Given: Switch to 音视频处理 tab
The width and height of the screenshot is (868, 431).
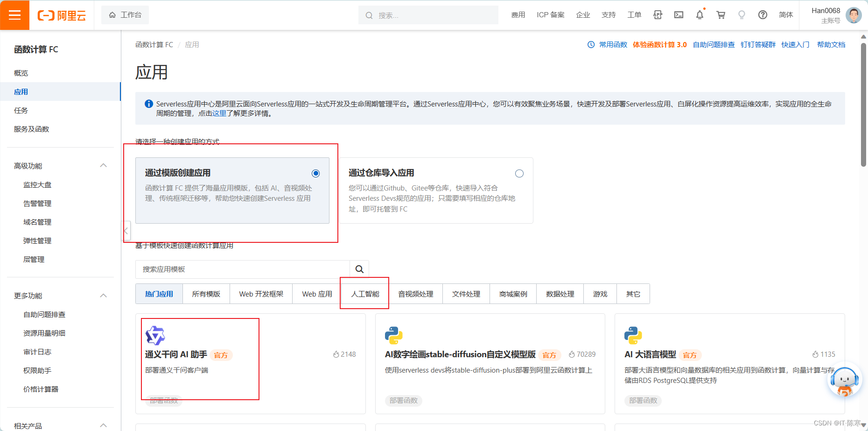Looking at the screenshot, I should point(416,294).
